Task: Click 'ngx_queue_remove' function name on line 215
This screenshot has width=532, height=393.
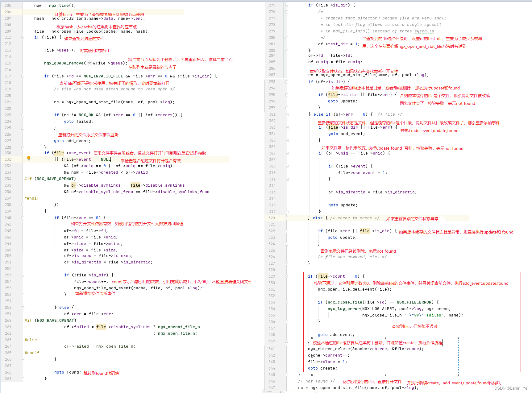Action: point(64,63)
